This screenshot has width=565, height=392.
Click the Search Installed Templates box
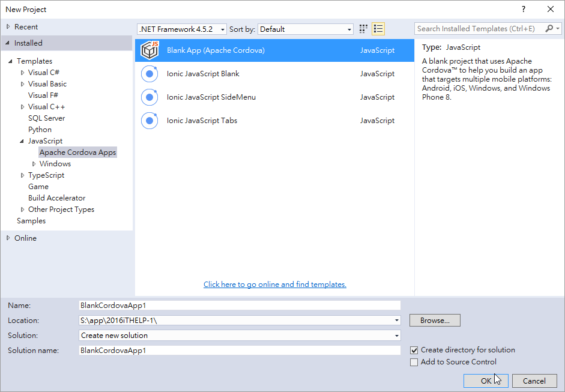pyautogui.click(x=479, y=28)
